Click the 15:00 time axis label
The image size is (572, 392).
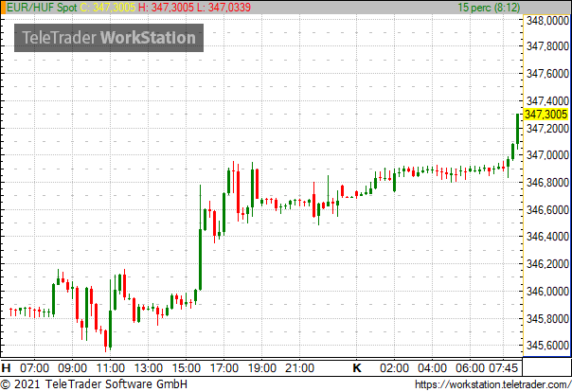(x=186, y=368)
